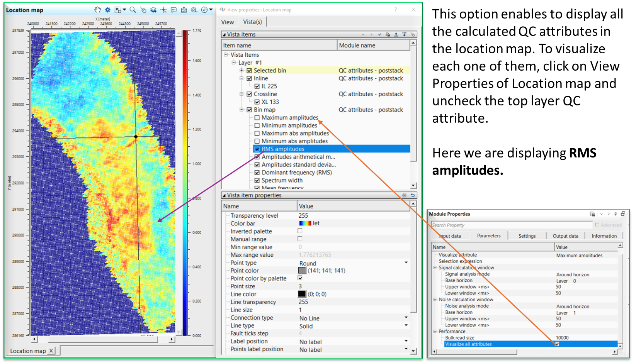636x364 pixels.
Task: Click move item up arrow icon
Action: (396, 34)
